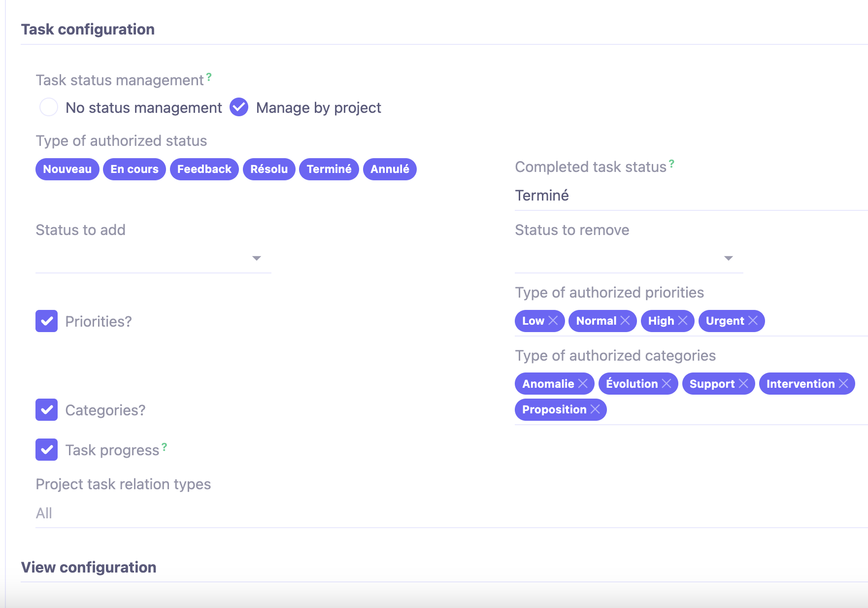
Task: Open the Status to add dropdown
Action: [x=256, y=258]
